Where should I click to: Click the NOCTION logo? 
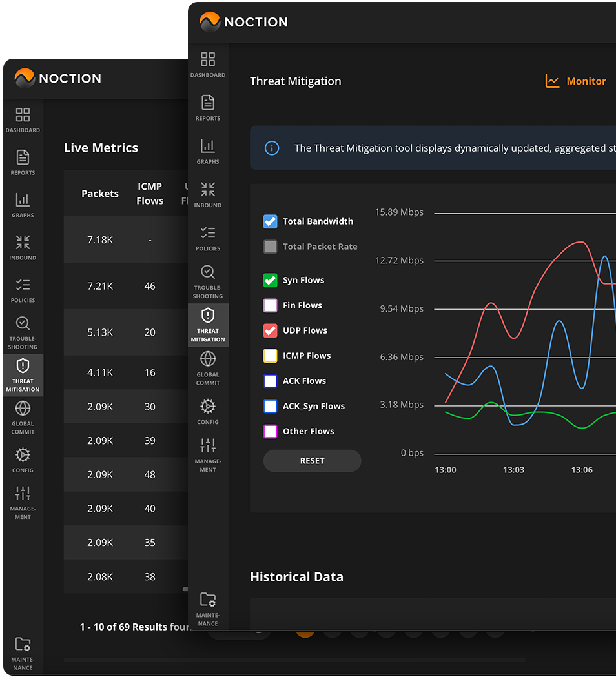244,21
